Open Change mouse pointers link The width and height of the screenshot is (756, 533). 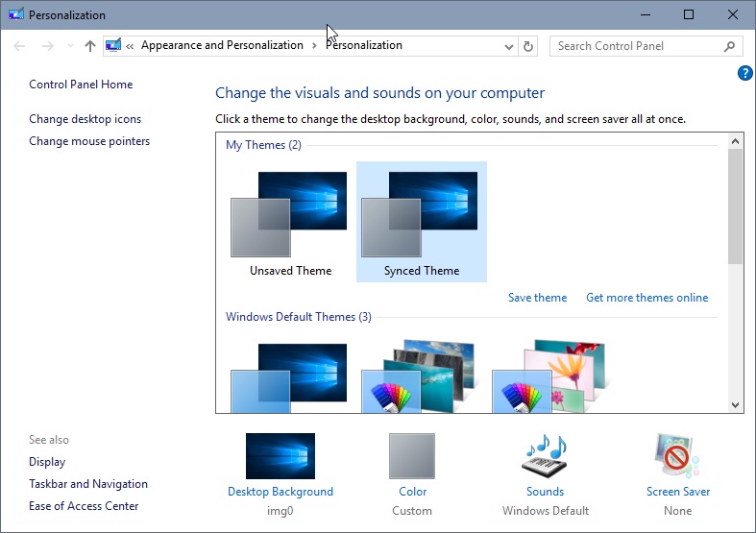[x=89, y=141]
